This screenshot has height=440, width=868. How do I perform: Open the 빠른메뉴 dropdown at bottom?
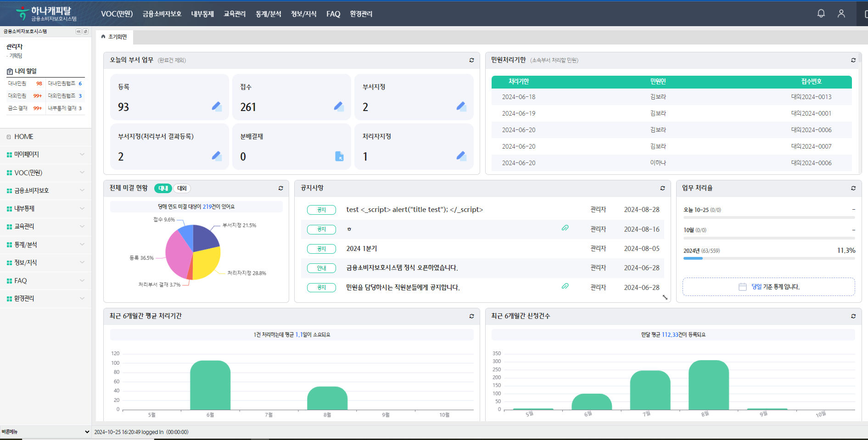[45, 432]
